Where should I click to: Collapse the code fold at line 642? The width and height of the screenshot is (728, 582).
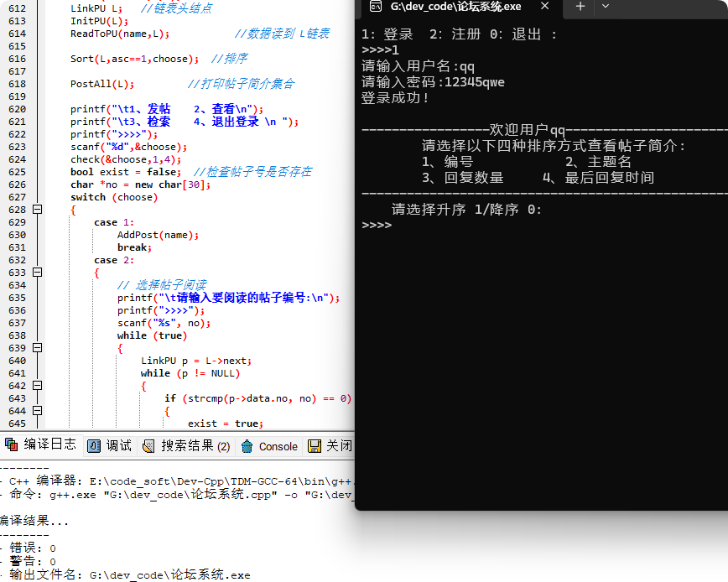pos(38,385)
